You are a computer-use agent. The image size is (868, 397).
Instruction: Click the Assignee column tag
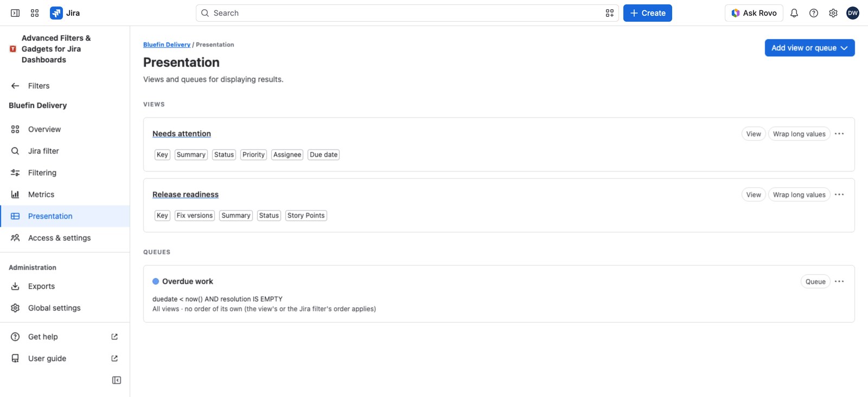click(287, 155)
